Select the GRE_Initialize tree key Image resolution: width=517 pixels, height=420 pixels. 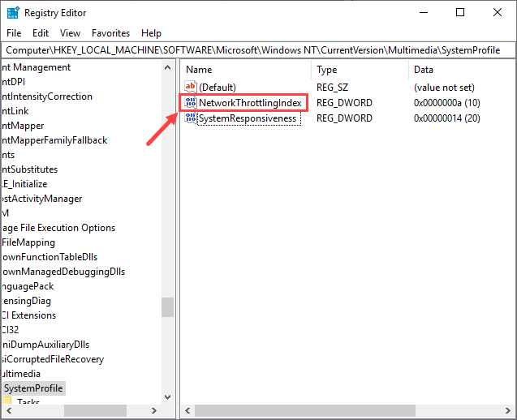pos(24,184)
